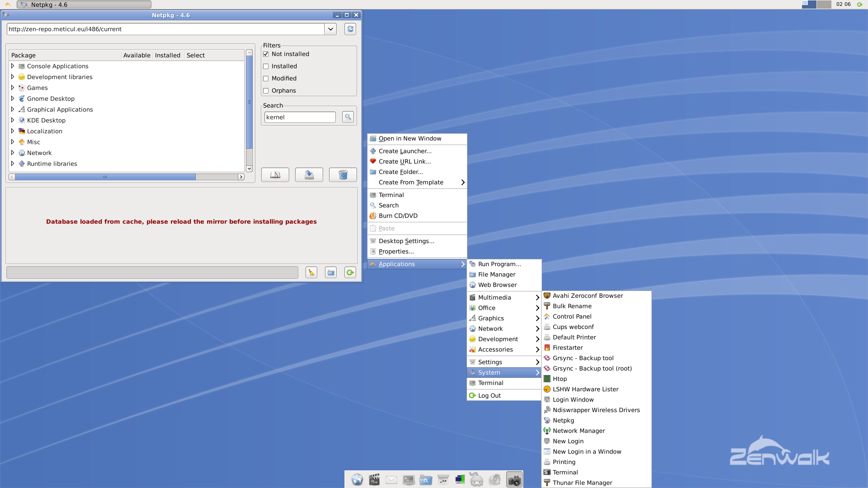868x488 pixels.
Task: Click the network plug icon in dock
Action: point(476,479)
